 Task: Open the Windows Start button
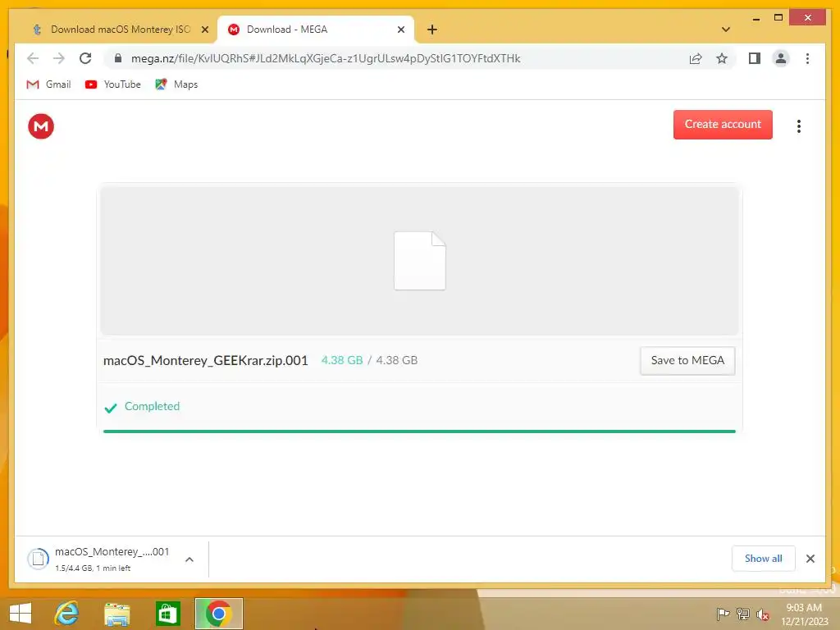click(21, 614)
